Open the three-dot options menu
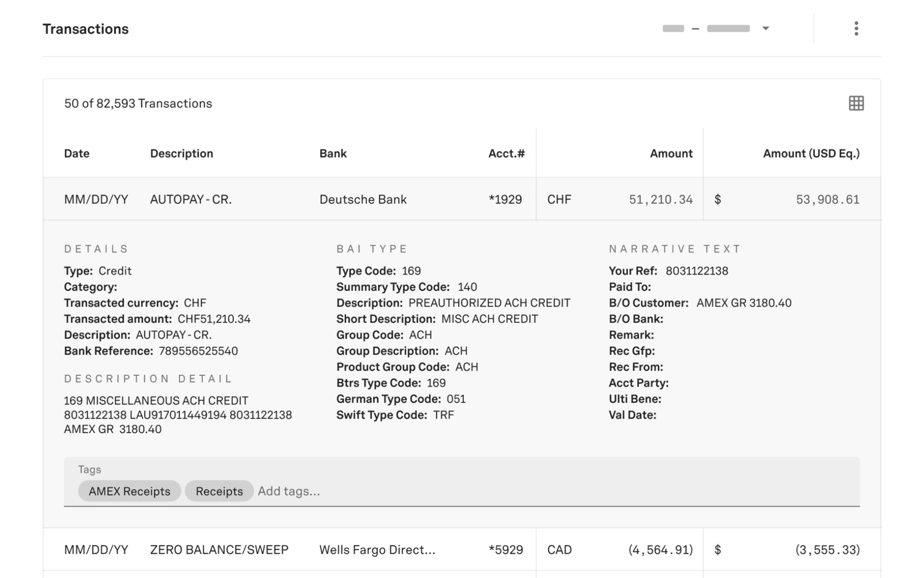The height and width of the screenshot is (578, 924). pos(856,28)
